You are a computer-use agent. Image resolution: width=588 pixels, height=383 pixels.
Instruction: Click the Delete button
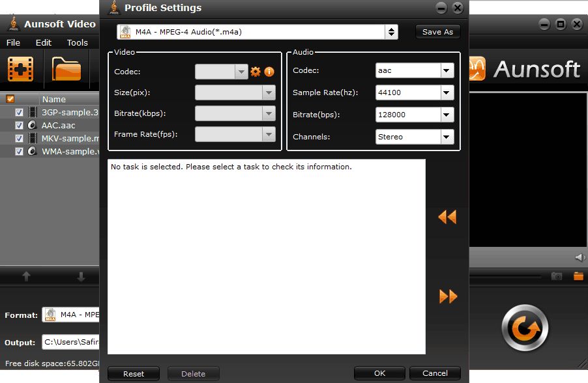[193, 374]
